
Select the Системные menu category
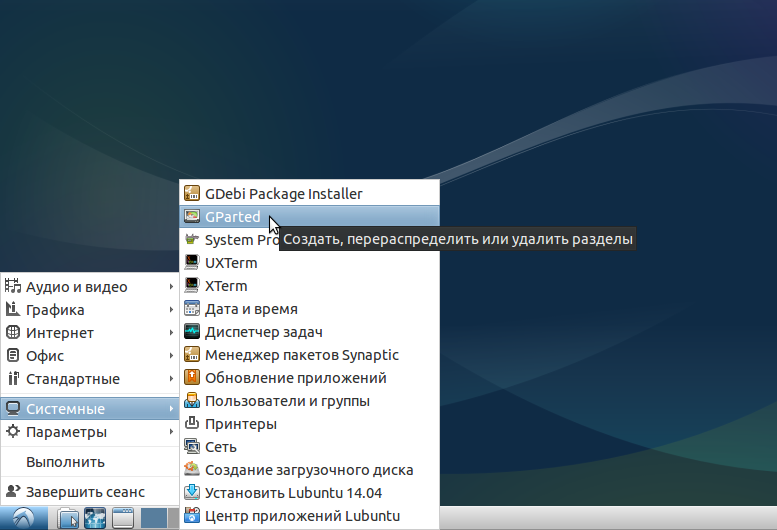90,409
